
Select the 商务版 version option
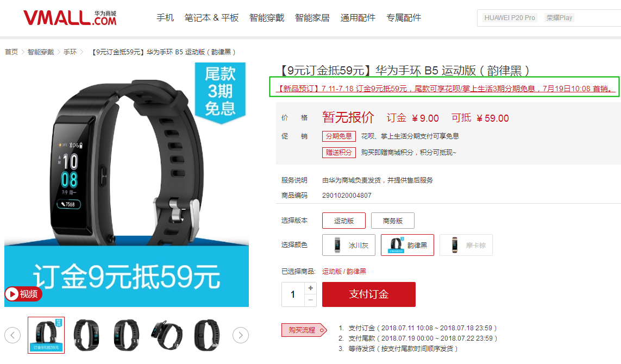(x=392, y=221)
